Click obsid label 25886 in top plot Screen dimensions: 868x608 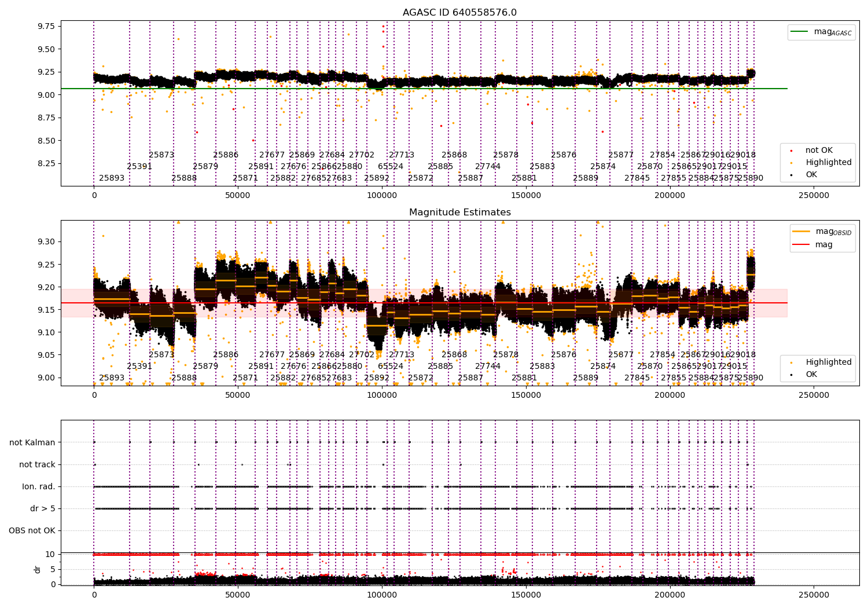226,155
